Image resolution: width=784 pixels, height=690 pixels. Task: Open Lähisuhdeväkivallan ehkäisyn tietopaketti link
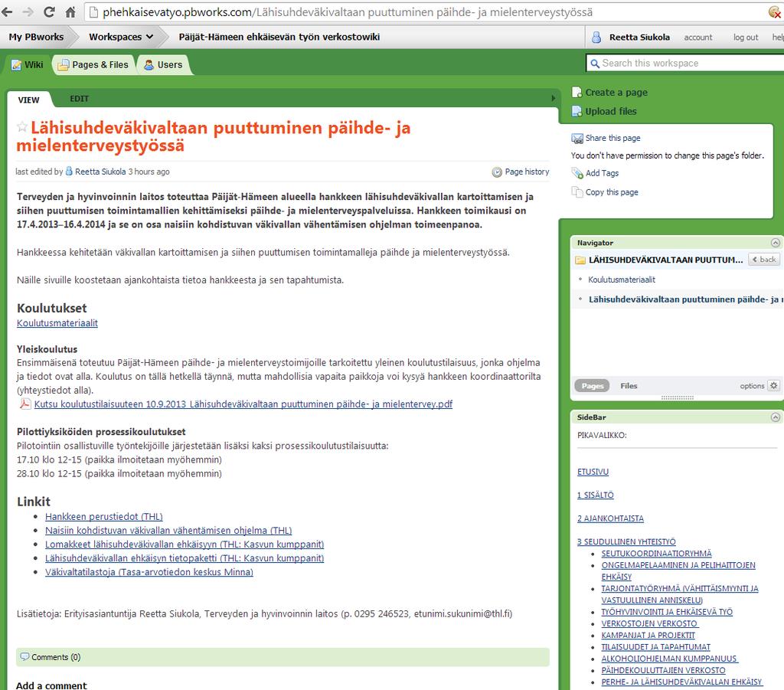pos(185,558)
